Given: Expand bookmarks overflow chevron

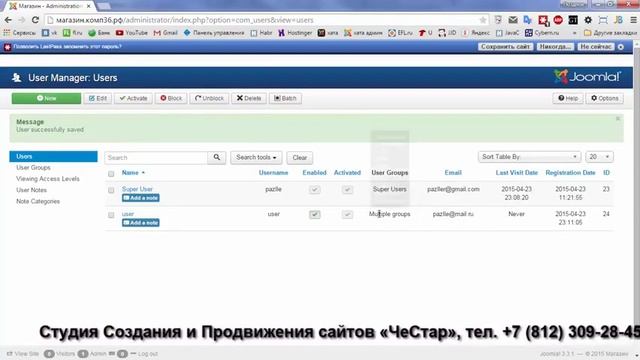Looking at the screenshot, I should [x=575, y=33].
